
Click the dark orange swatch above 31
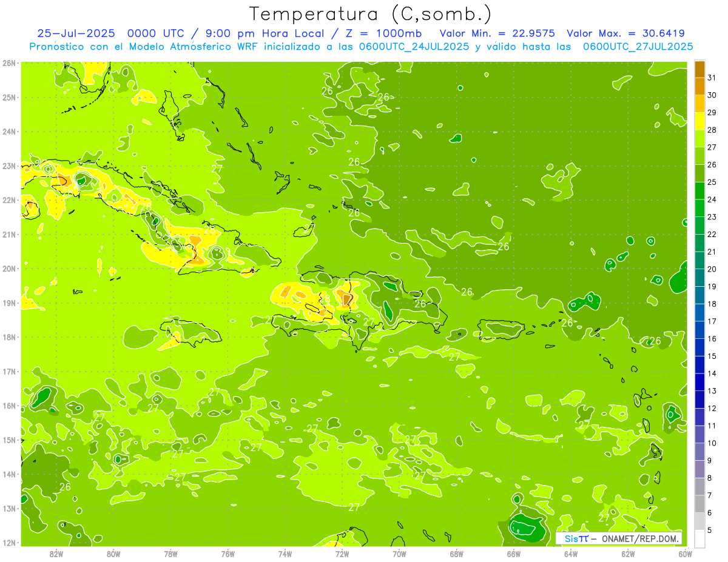700,69
